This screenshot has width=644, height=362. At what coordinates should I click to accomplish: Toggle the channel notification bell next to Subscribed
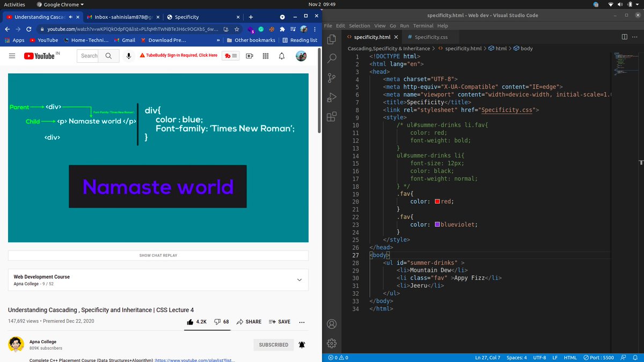click(302, 345)
